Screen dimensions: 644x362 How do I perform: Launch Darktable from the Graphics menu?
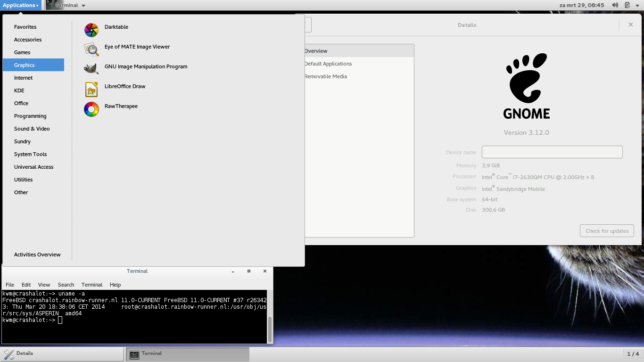116,27
